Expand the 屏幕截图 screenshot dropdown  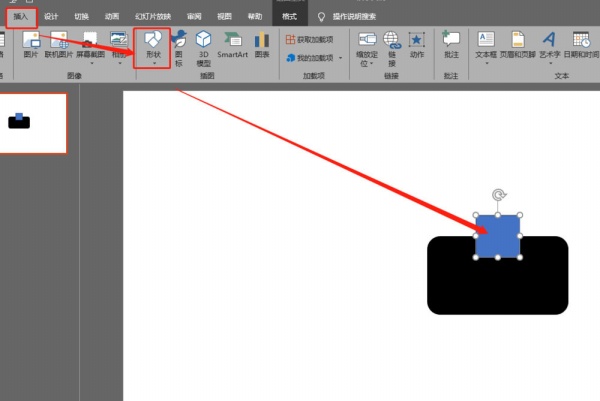click(x=90, y=62)
